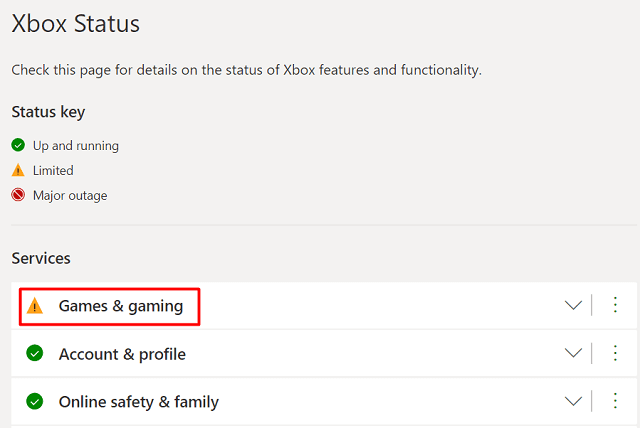Click the Services section heading

(41, 258)
